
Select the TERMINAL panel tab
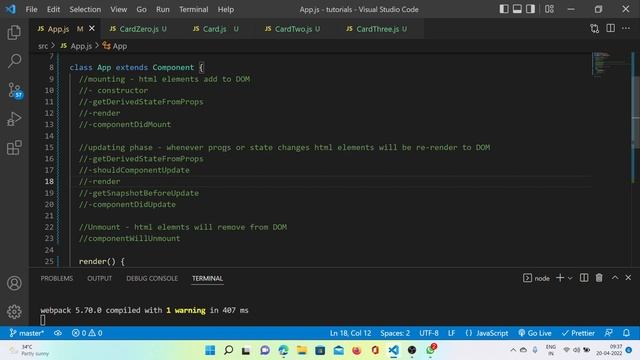coord(207,278)
